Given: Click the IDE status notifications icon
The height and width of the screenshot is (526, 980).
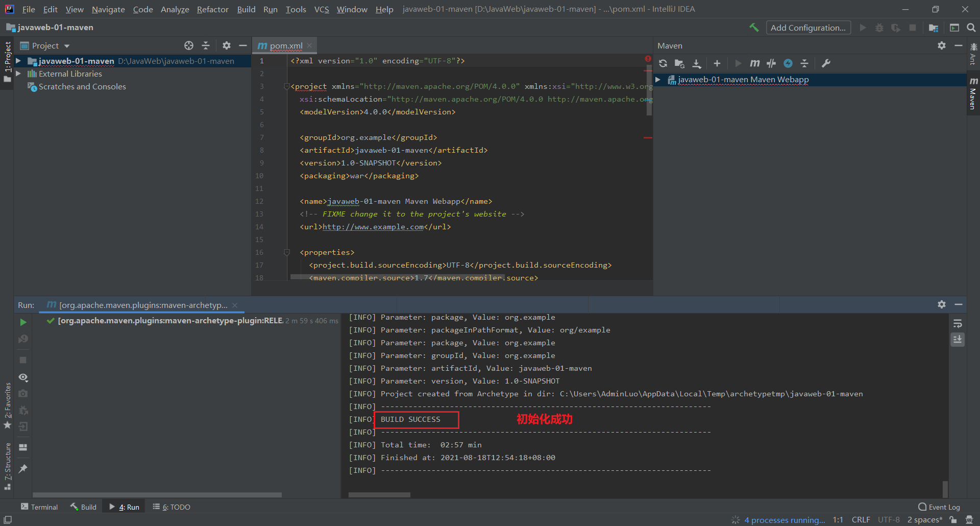Looking at the screenshot, I should tap(969, 520).
